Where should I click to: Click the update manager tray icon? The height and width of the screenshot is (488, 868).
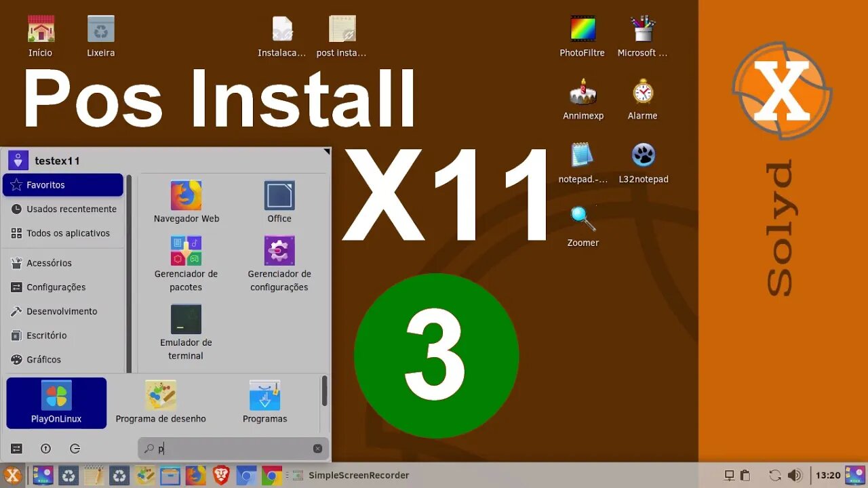click(x=775, y=475)
